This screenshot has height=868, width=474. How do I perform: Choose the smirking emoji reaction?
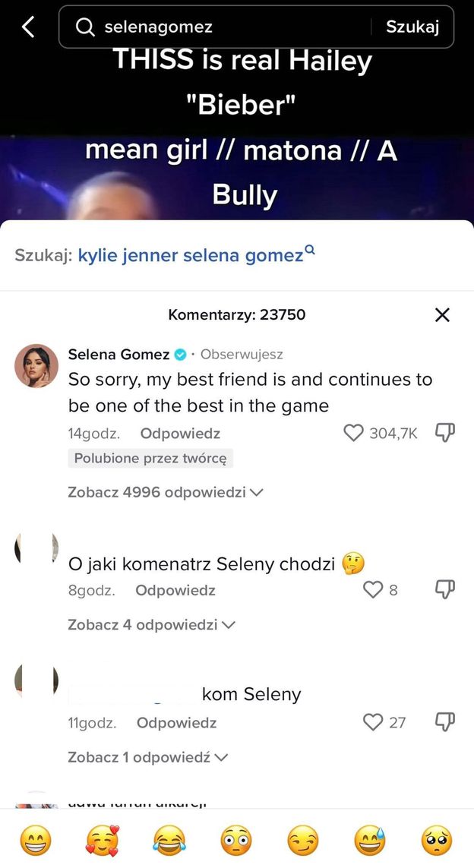(302, 841)
